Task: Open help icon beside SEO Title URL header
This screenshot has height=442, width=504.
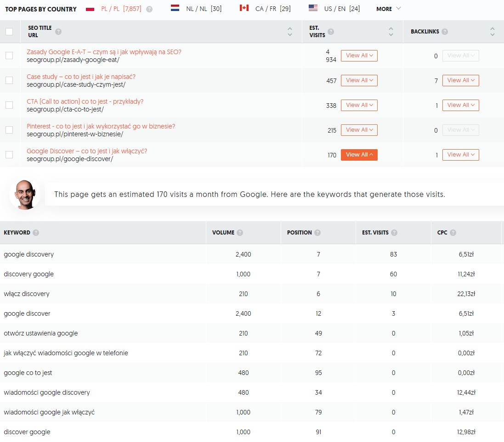Action: pos(58,32)
